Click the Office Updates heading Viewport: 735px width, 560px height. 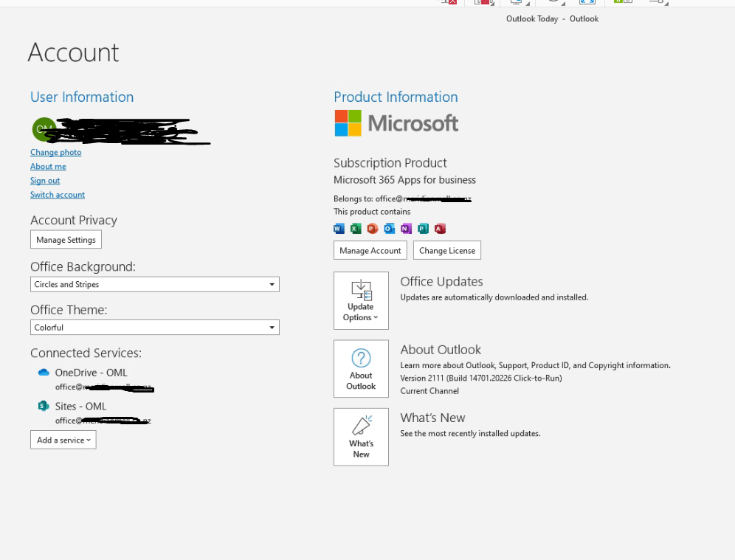coord(441,281)
